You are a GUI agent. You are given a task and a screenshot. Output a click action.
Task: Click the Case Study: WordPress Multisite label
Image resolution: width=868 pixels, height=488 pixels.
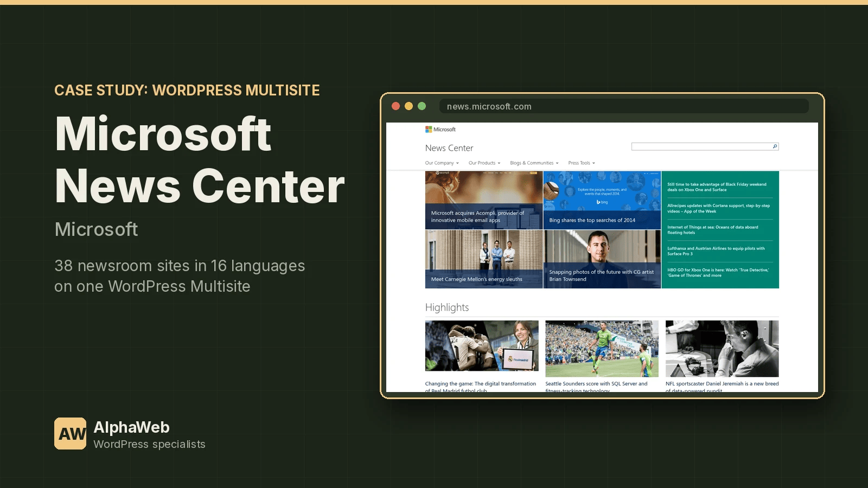coord(187,90)
